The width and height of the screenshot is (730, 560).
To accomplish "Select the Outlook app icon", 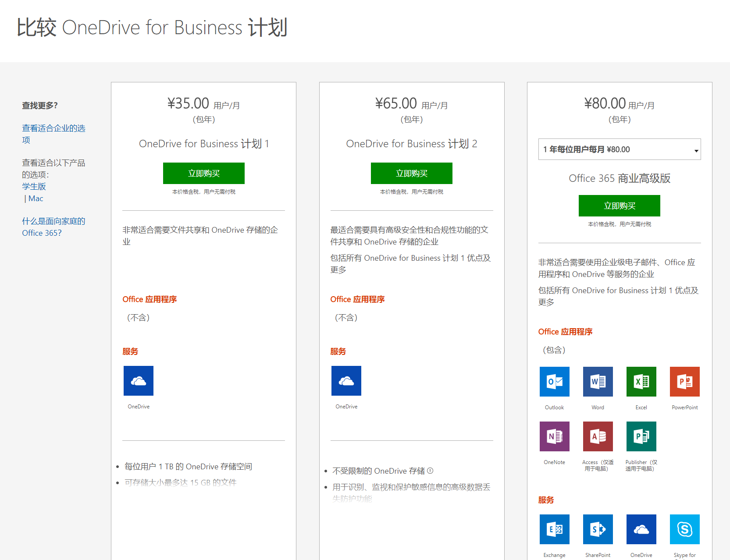I will tap(554, 382).
